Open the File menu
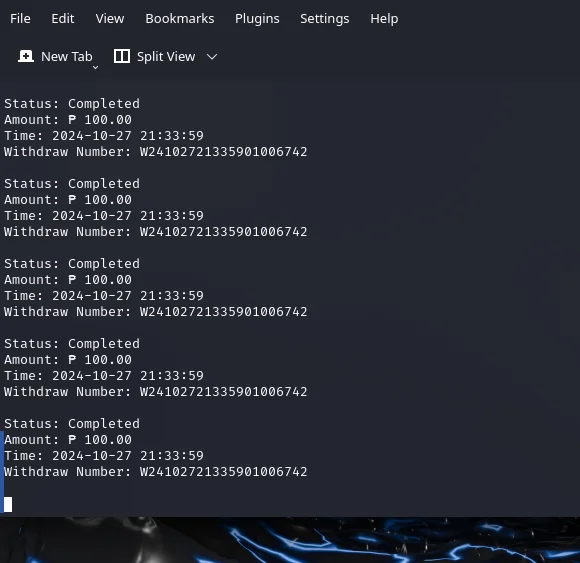Image resolution: width=580 pixels, height=563 pixels. 20,18
